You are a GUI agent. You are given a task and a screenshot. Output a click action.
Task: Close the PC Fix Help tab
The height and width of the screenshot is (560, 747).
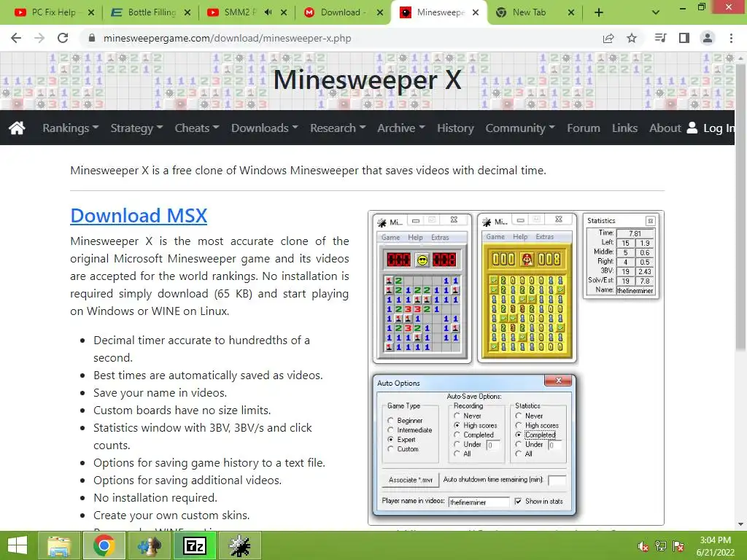tap(91, 13)
